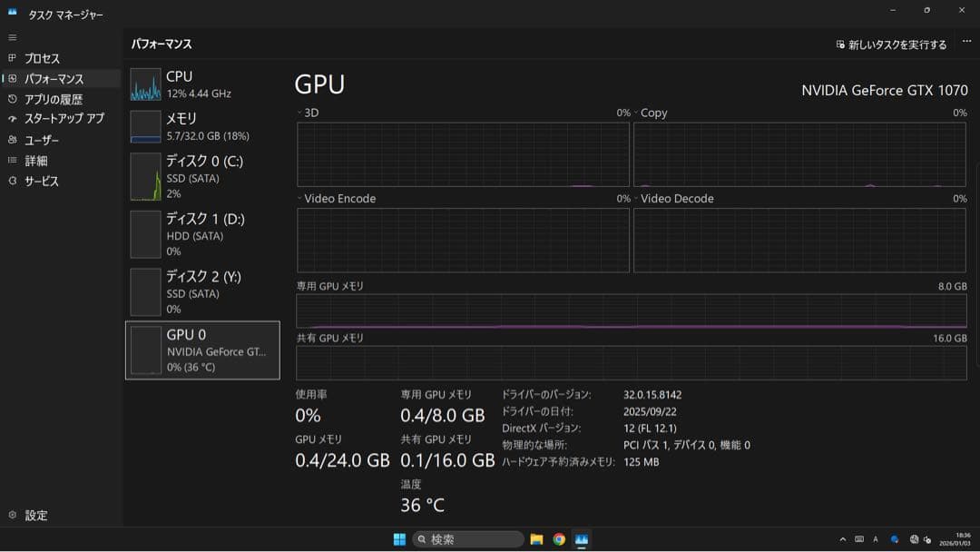Switch to the CPU performance view
Image resolution: width=980 pixels, height=552 pixels.
pyautogui.click(x=201, y=84)
